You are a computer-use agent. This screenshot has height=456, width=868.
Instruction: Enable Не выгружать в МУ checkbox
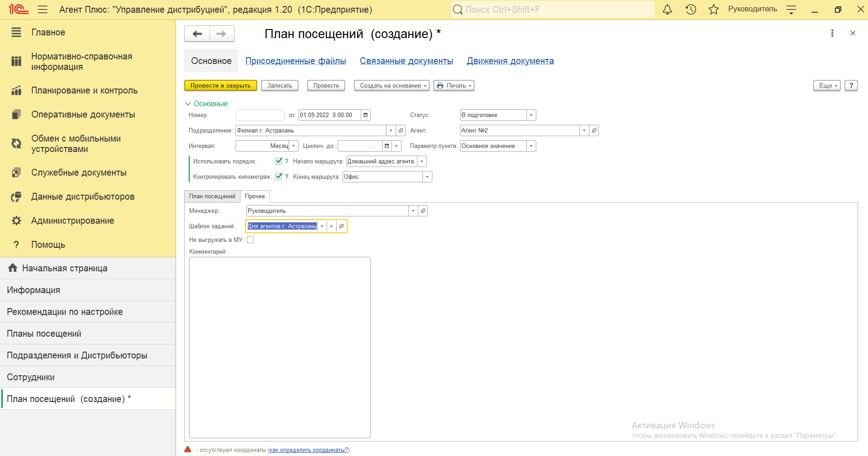pyautogui.click(x=250, y=240)
